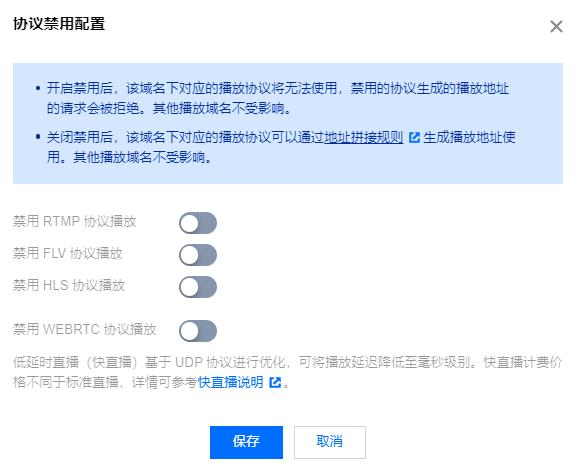Click the bullet marker before 开启禁用后
The width and height of the screenshot is (582, 473).
[38, 88]
